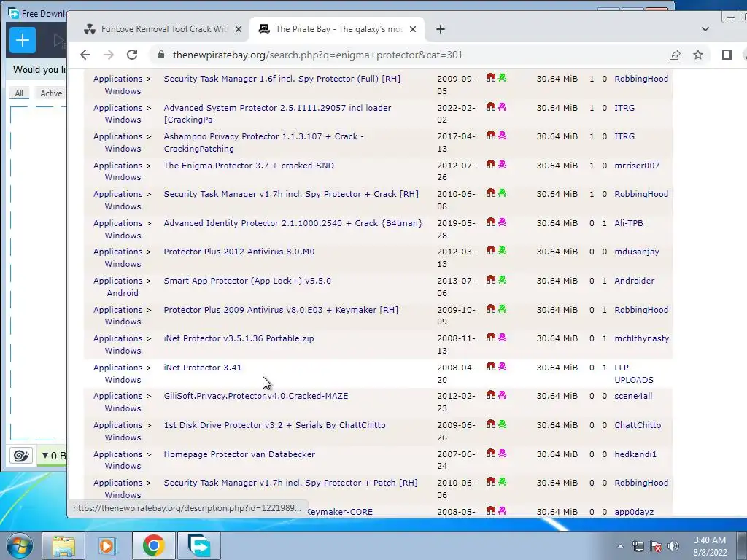Open Homepage Protector van Databecker link
The image size is (747, 560).
point(239,454)
